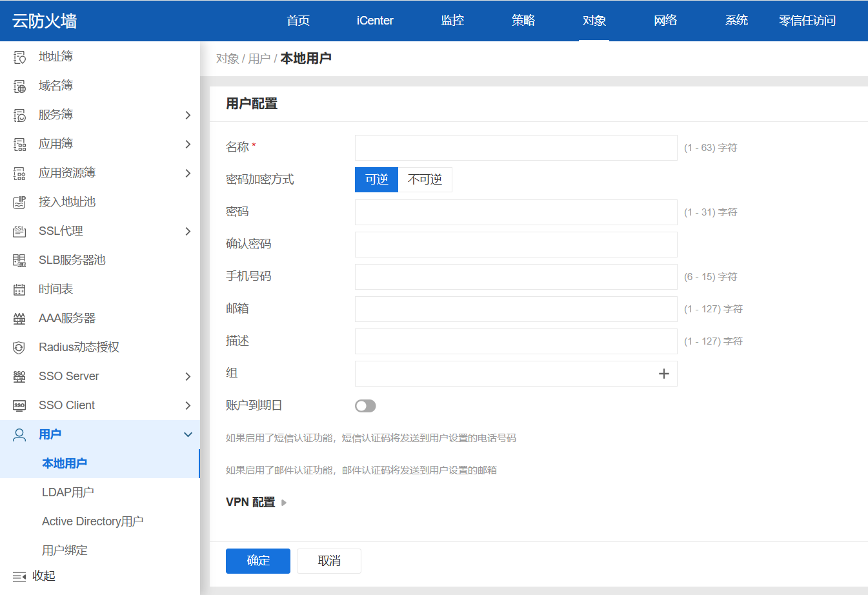Click the 收起 label in the sidebar
Screen dimensions: 868x595
[44, 576]
